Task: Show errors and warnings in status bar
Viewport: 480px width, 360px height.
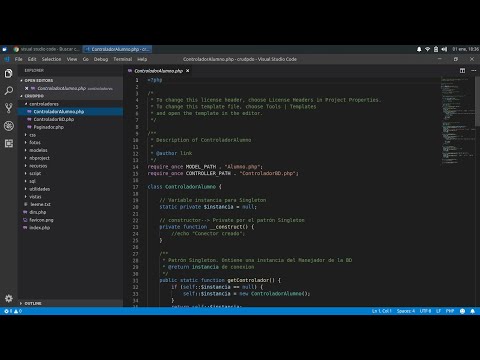Action: pyautogui.click(x=13, y=311)
